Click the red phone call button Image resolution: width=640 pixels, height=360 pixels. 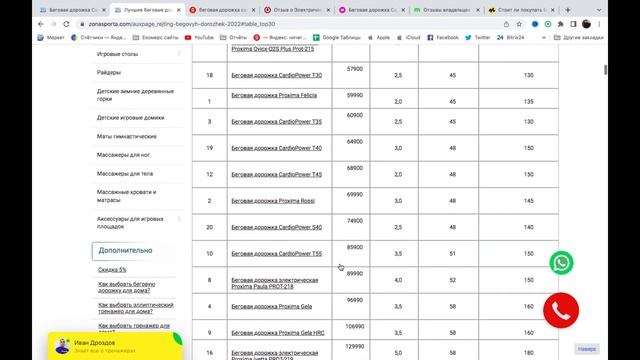(x=561, y=310)
